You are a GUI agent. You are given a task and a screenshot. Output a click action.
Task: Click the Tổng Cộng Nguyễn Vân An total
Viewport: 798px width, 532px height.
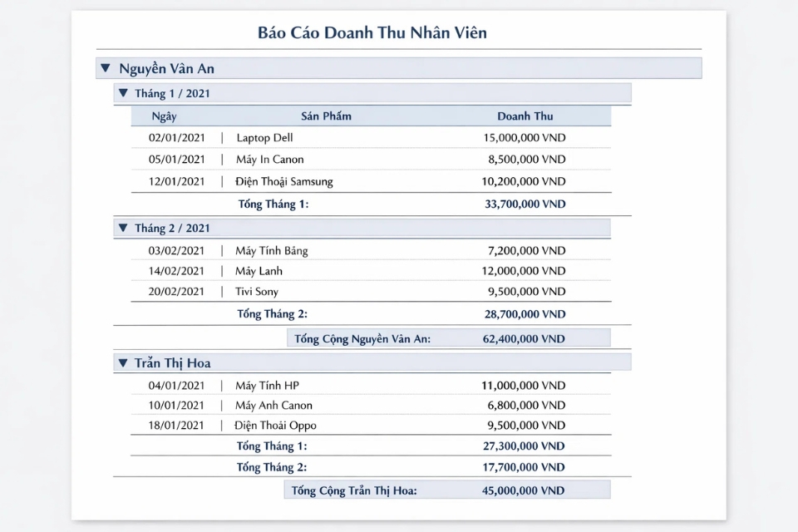447,338
